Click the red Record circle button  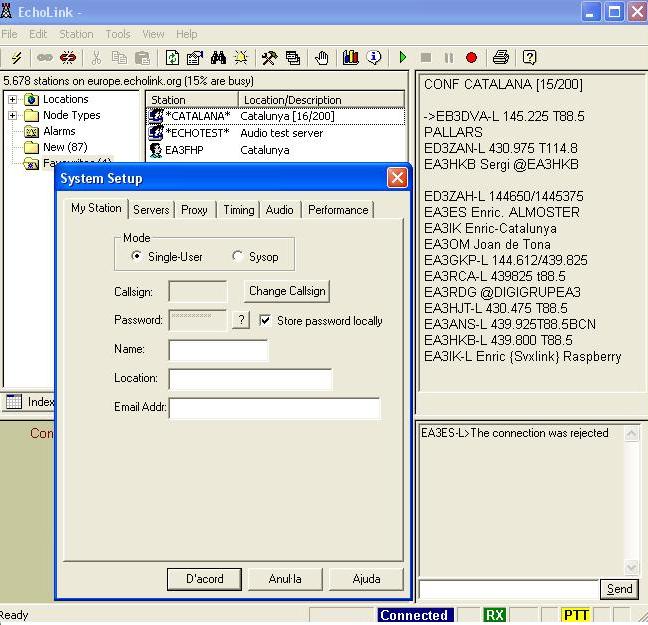click(472, 57)
